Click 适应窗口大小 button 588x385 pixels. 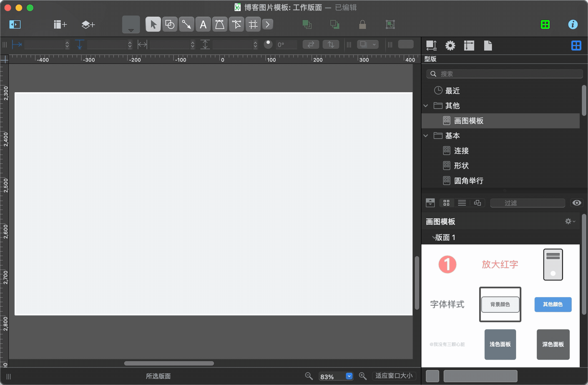394,376
